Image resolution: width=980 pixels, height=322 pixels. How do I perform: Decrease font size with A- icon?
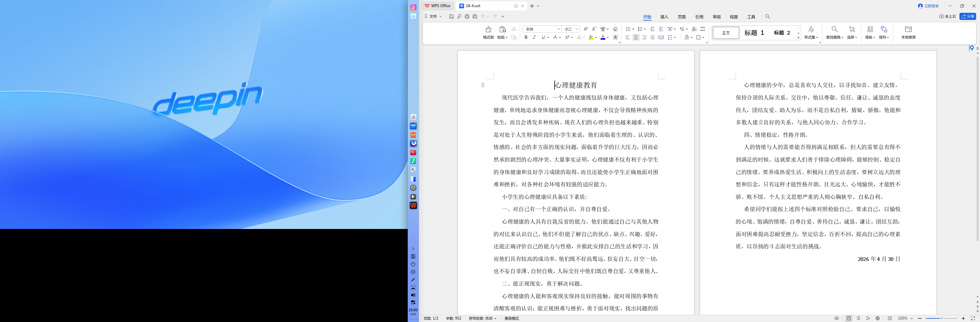(594, 29)
